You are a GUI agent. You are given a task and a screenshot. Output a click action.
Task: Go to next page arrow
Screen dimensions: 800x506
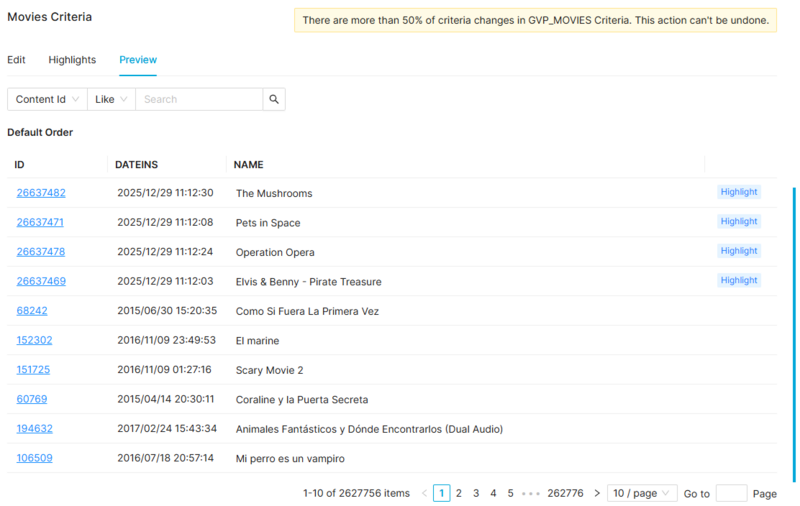click(x=597, y=493)
